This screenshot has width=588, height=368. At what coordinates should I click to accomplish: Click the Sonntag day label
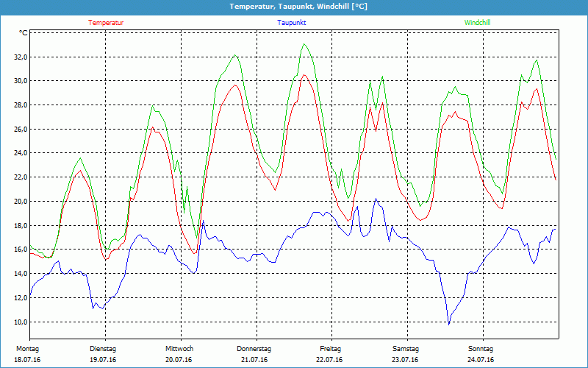[x=481, y=349]
